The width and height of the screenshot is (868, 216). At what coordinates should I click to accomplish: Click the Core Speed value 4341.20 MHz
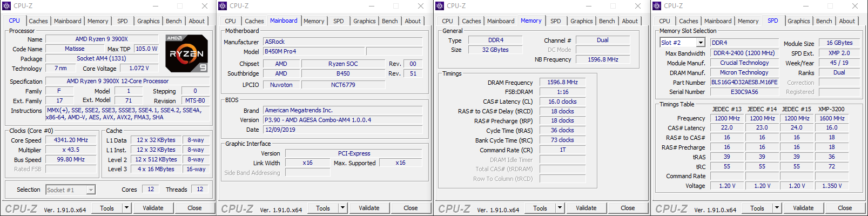point(71,140)
